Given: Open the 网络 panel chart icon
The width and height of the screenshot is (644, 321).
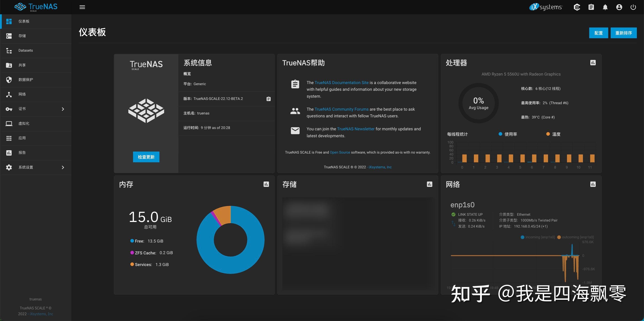Looking at the screenshot, I should (x=593, y=184).
